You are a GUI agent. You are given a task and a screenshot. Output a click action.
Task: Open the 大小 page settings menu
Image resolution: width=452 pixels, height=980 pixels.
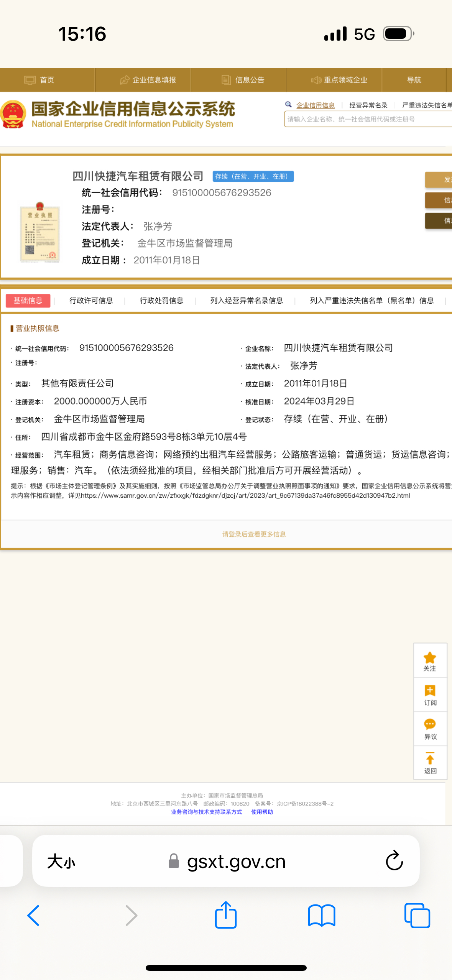tap(61, 862)
